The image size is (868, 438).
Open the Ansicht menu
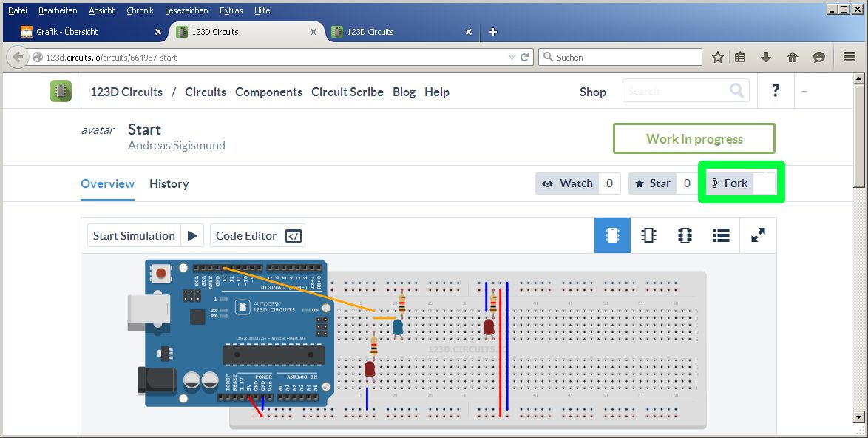[102, 10]
